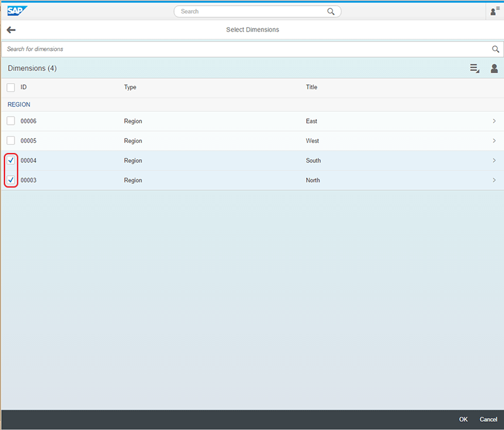
Task: Open the user menu in header
Action: pyautogui.click(x=495, y=11)
